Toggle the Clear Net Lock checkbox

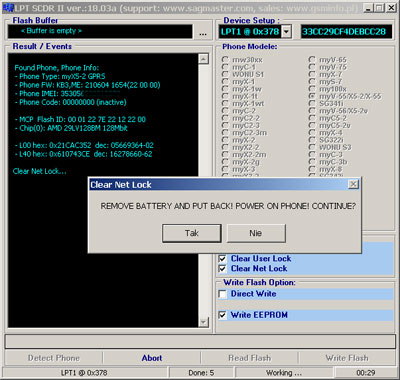[x=222, y=269]
